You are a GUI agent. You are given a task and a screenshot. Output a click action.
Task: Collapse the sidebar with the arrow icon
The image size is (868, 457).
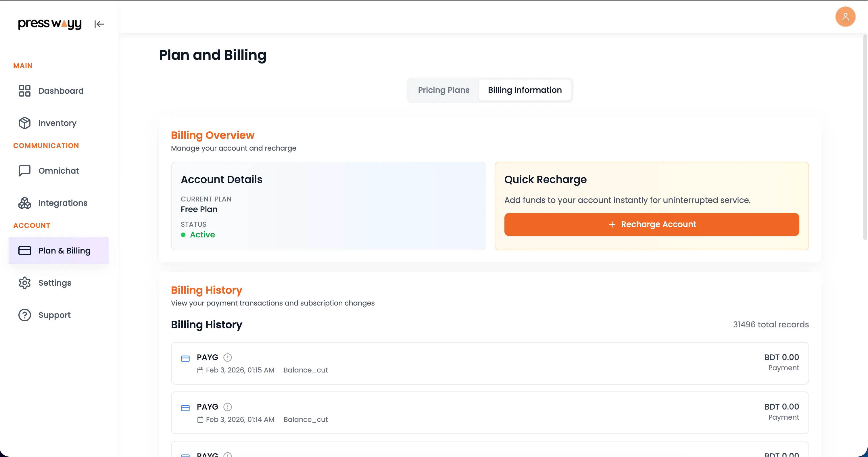[x=99, y=24]
